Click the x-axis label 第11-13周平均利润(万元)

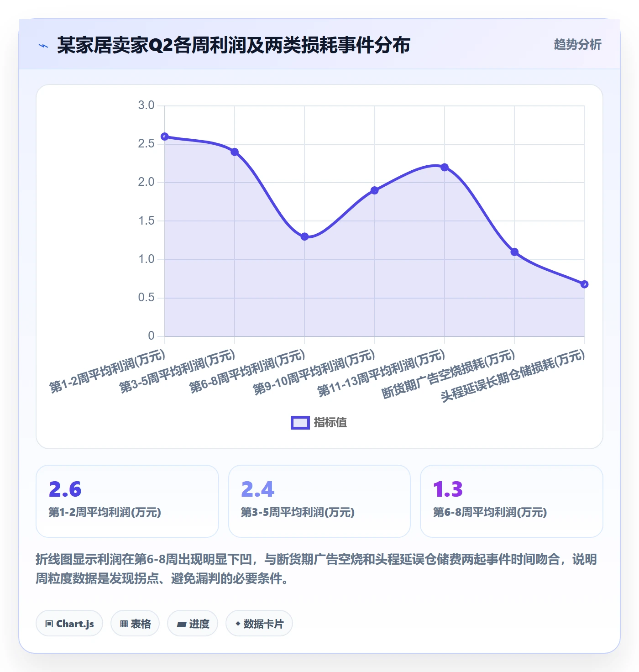(381, 373)
